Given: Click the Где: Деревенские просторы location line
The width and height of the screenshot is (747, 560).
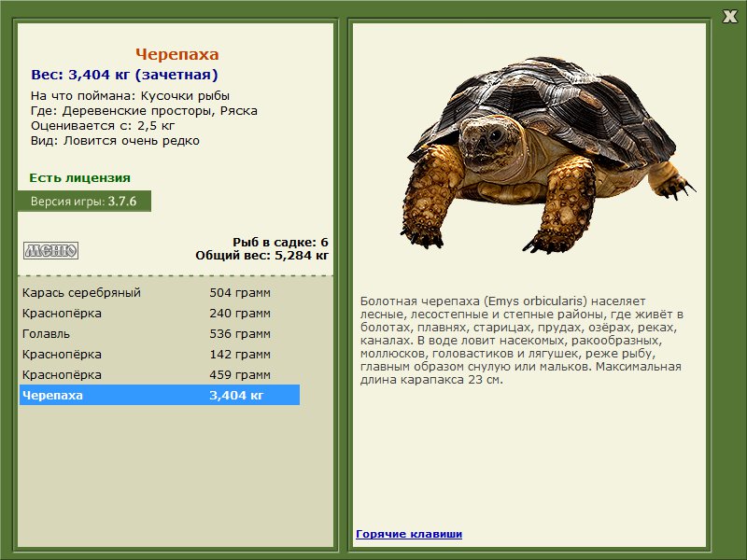Looking at the screenshot, I should click(x=144, y=111).
